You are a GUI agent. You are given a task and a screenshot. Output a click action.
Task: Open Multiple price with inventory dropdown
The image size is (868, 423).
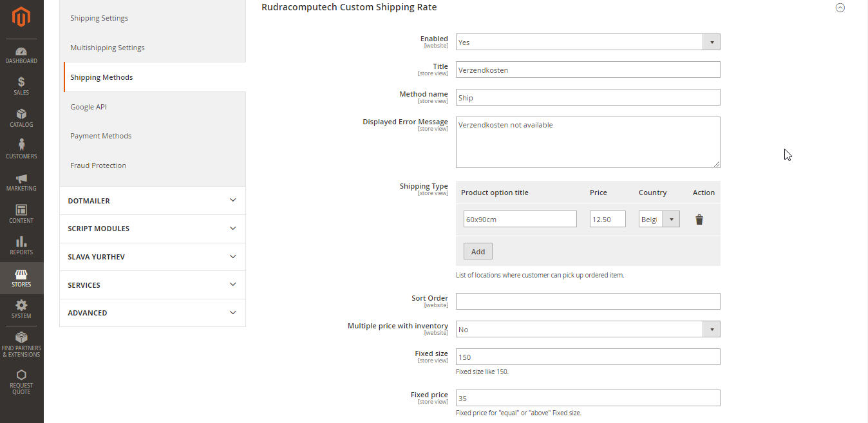tap(588, 329)
